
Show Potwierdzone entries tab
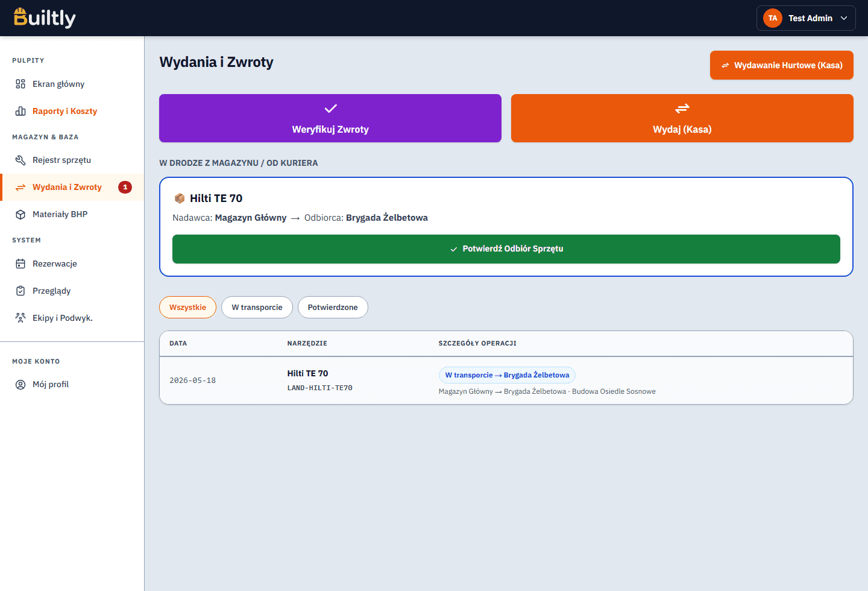point(333,307)
